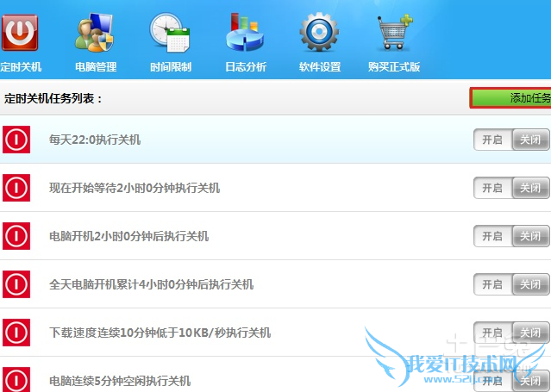Disable 全天电脑开机累计4小时 task via 关闭

(530, 284)
